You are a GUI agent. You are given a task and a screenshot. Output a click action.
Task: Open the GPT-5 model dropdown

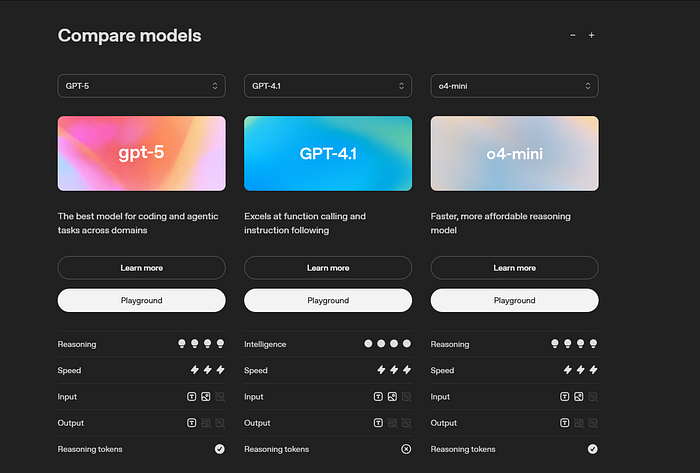pos(142,86)
